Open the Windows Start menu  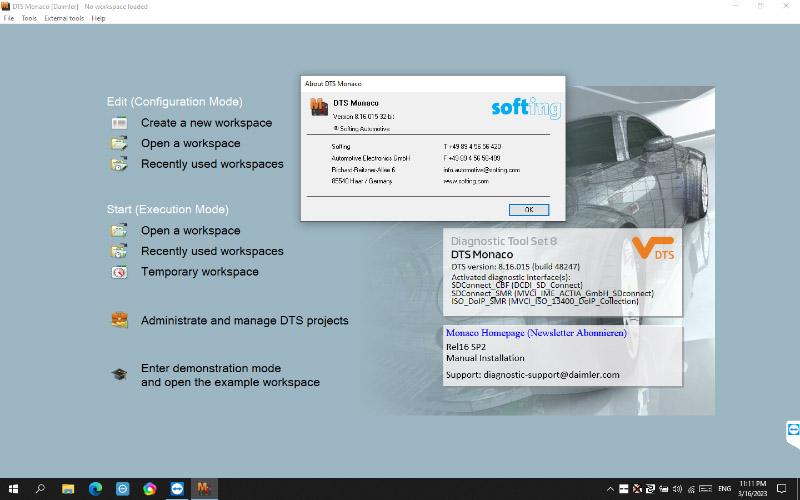[x=13, y=489]
